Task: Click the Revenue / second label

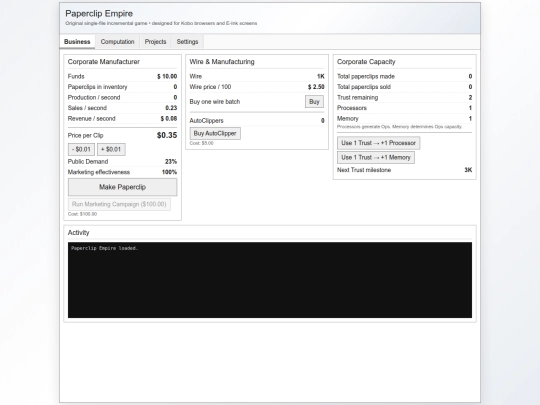Action: 92,118
